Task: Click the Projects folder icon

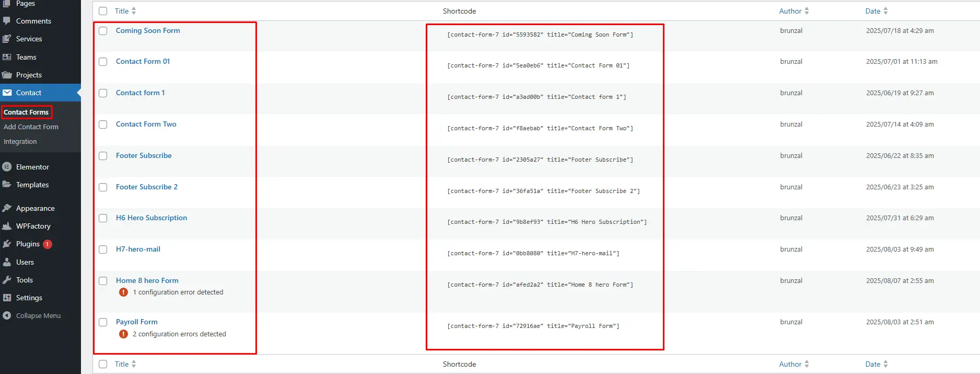Action: click(x=7, y=75)
